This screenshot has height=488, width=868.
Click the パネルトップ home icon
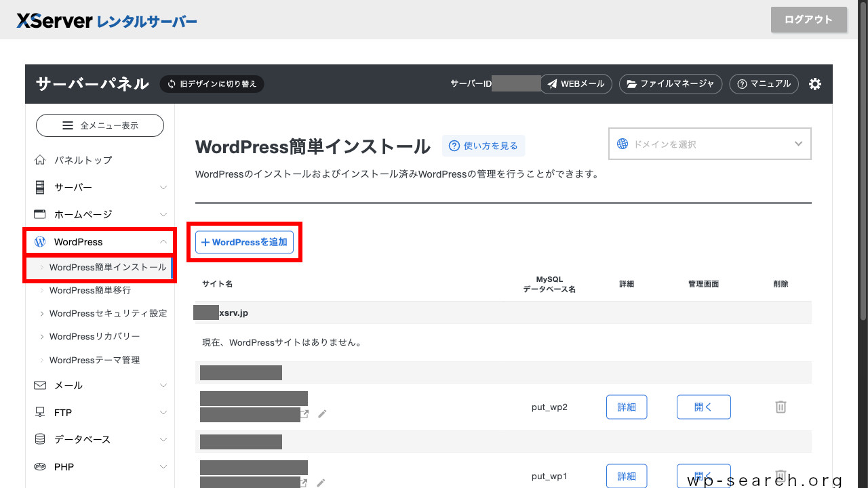click(39, 159)
